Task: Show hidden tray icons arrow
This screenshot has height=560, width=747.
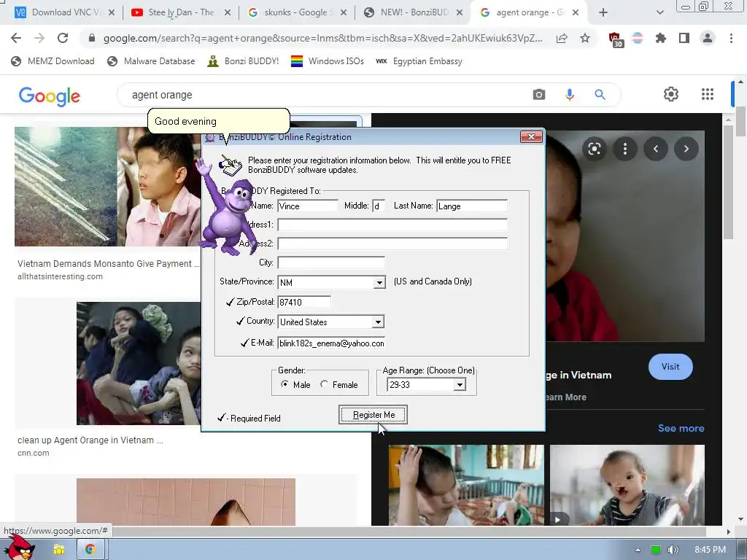Action: [638, 550]
